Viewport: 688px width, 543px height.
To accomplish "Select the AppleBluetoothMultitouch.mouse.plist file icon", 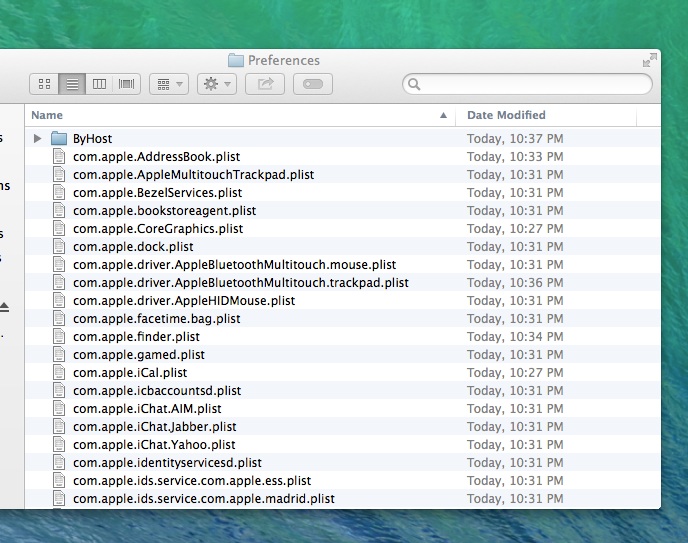I will [59, 264].
